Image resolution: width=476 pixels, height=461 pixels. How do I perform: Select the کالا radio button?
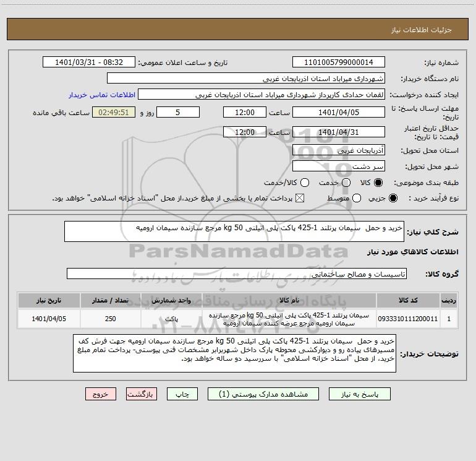pyautogui.click(x=378, y=183)
